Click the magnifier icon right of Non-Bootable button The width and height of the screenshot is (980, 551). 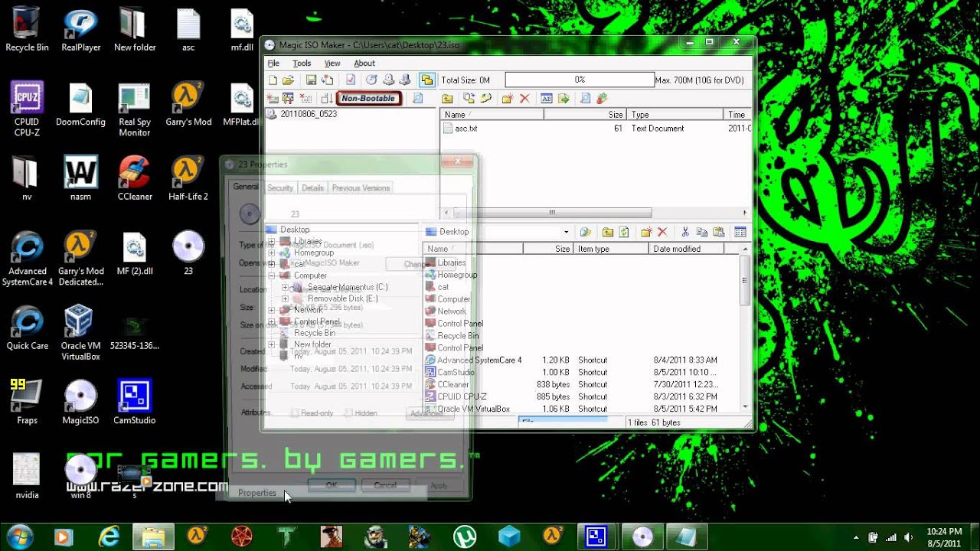coord(417,98)
